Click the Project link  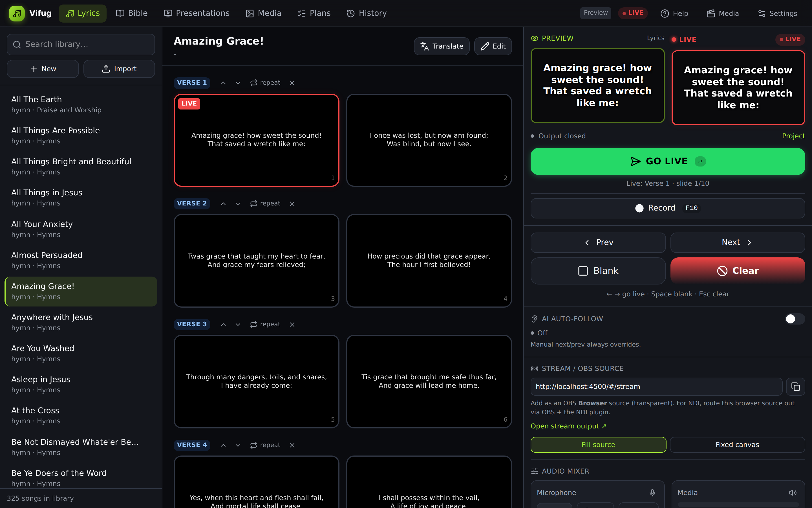coord(793,136)
